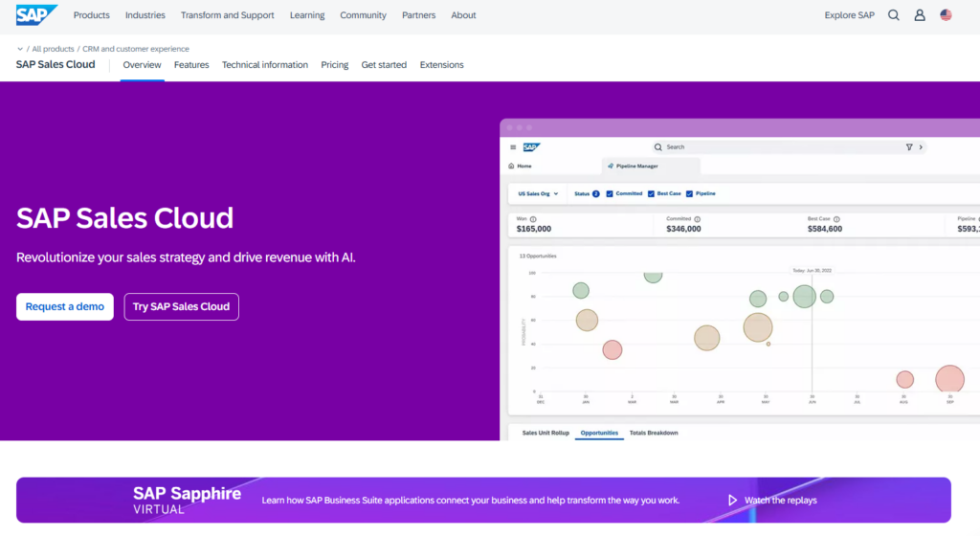Click the Home icon in the demo window
Image resolution: width=980 pixels, height=536 pixels.
click(511, 167)
